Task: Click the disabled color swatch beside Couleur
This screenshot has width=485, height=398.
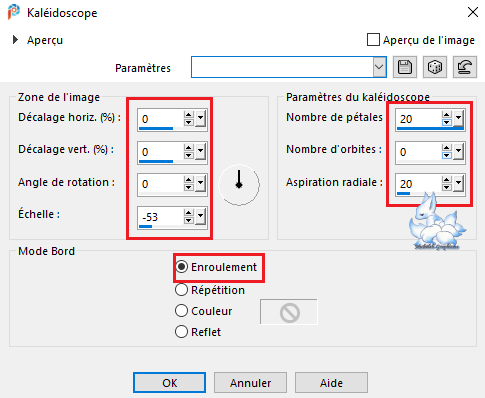Action: pos(289,312)
